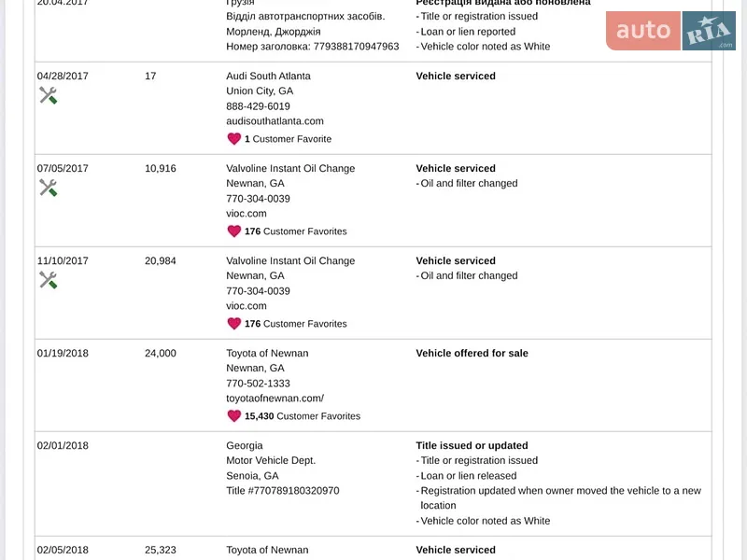Click the auto RIA logo watermark
The height and width of the screenshot is (560, 747).
pyautogui.click(x=670, y=31)
